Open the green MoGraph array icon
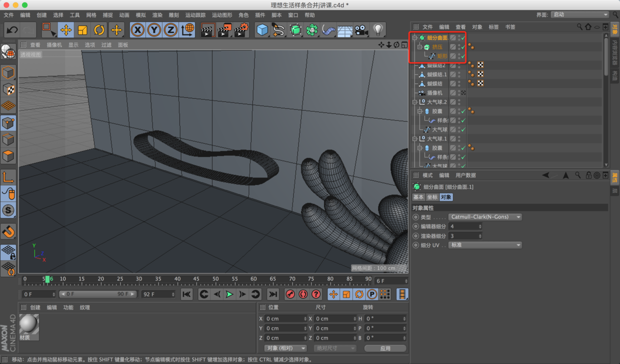This screenshot has height=364, width=620. 312,30
